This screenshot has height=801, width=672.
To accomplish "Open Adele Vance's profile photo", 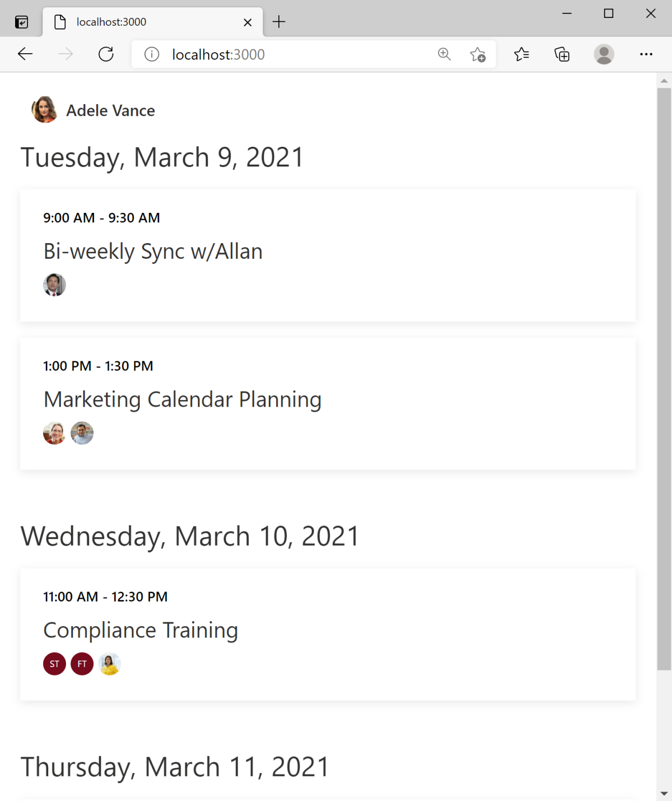I will tap(44, 110).
